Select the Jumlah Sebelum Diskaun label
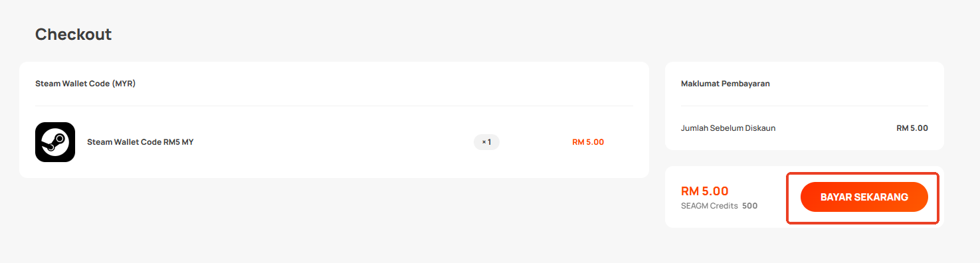Image resolution: width=980 pixels, height=263 pixels. [x=728, y=128]
